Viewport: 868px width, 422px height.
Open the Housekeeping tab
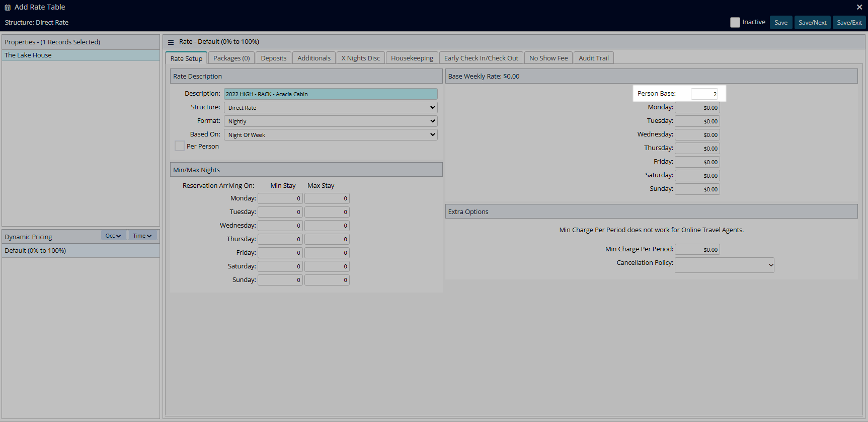[x=412, y=58]
